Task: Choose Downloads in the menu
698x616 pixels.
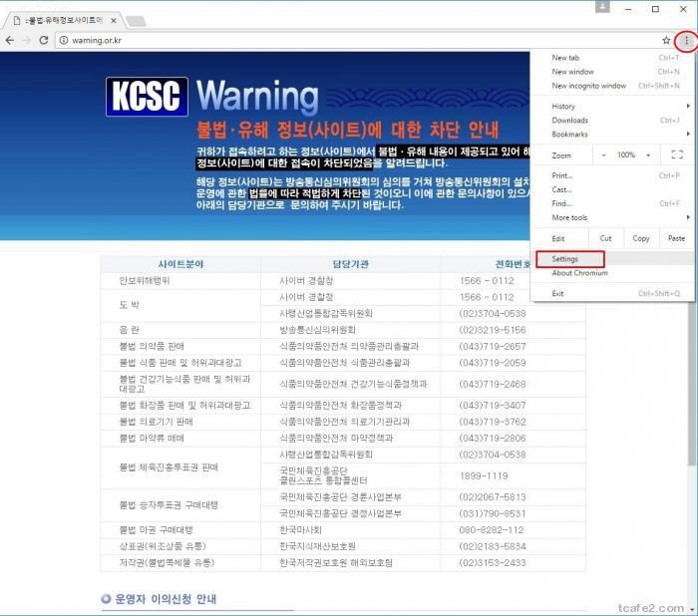Action: point(570,120)
